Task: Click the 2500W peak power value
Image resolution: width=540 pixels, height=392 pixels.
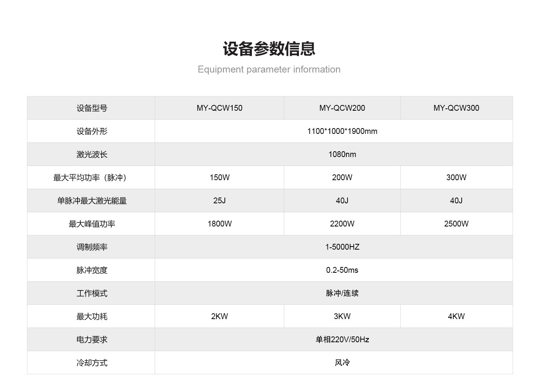Action: pyautogui.click(x=456, y=224)
